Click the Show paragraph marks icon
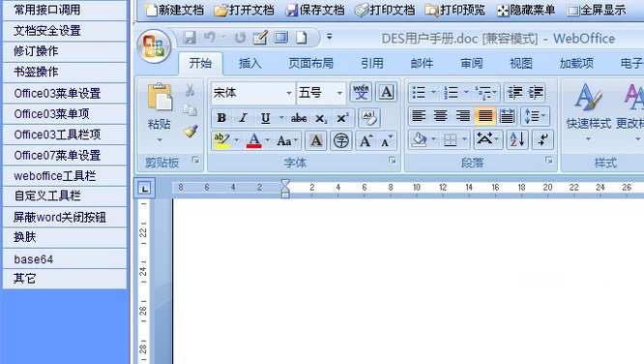The image size is (644, 364). 543,139
